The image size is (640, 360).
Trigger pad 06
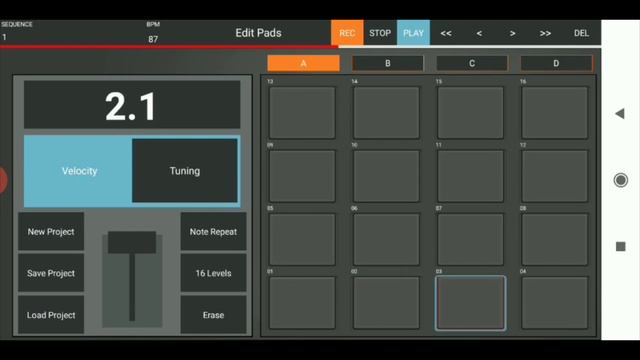386,239
